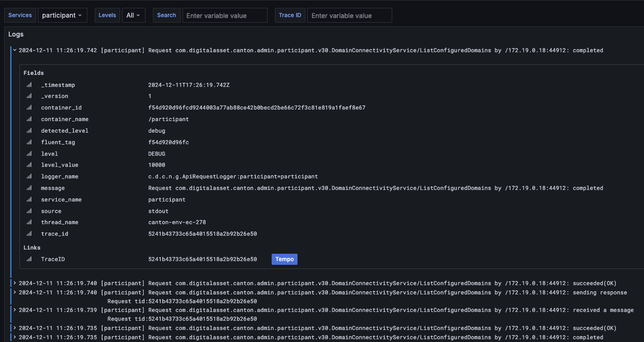Click stats icon beside thread_name field
The width and height of the screenshot is (644, 342).
click(29, 222)
